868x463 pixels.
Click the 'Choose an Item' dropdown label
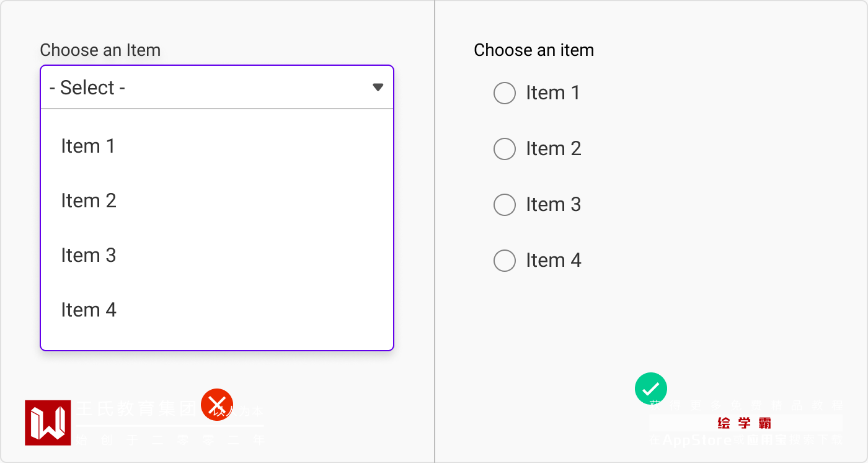coord(100,50)
